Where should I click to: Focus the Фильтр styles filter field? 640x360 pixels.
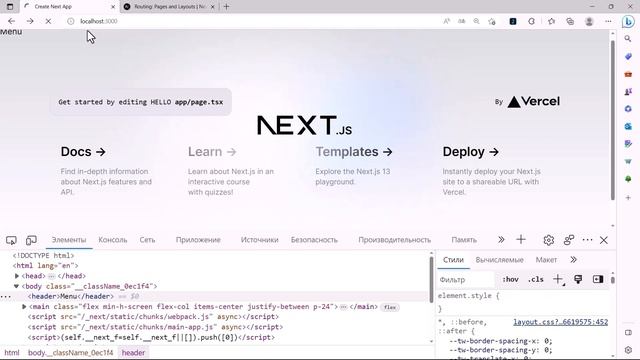[x=466, y=280]
